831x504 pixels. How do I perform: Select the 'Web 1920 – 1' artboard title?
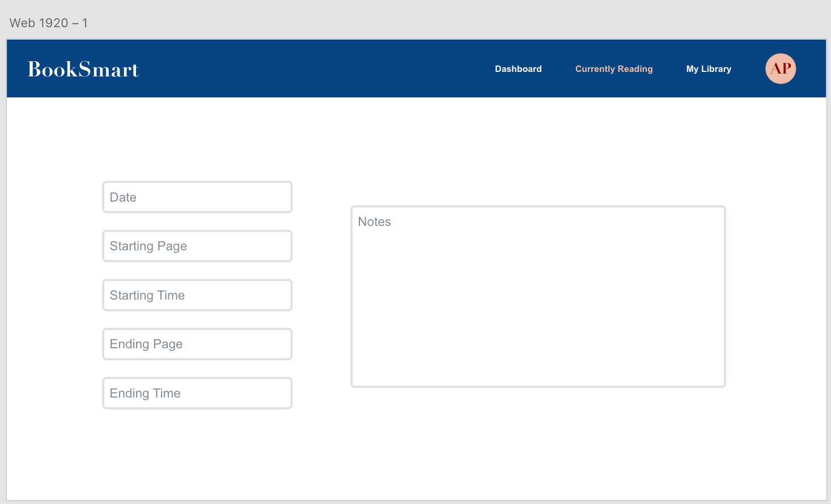pos(49,23)
